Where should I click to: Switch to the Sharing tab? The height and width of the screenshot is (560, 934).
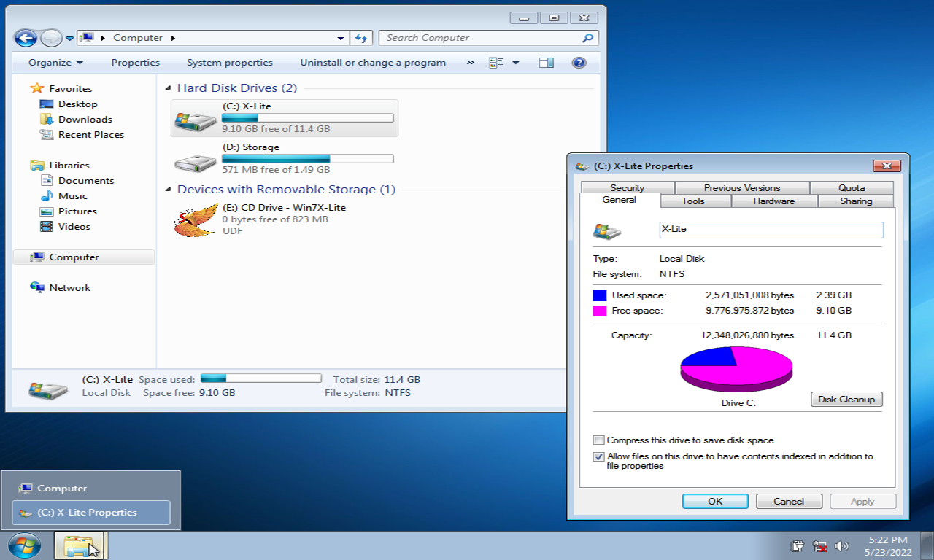point(856,201)
